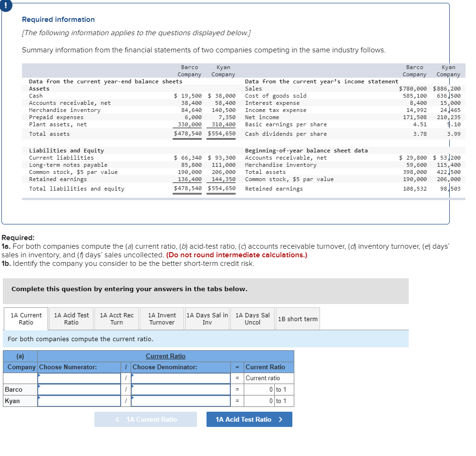This screenshot has width=476, height=456.
Task: Click the Prepaid expenses label
Action: [x=56, y=117]
